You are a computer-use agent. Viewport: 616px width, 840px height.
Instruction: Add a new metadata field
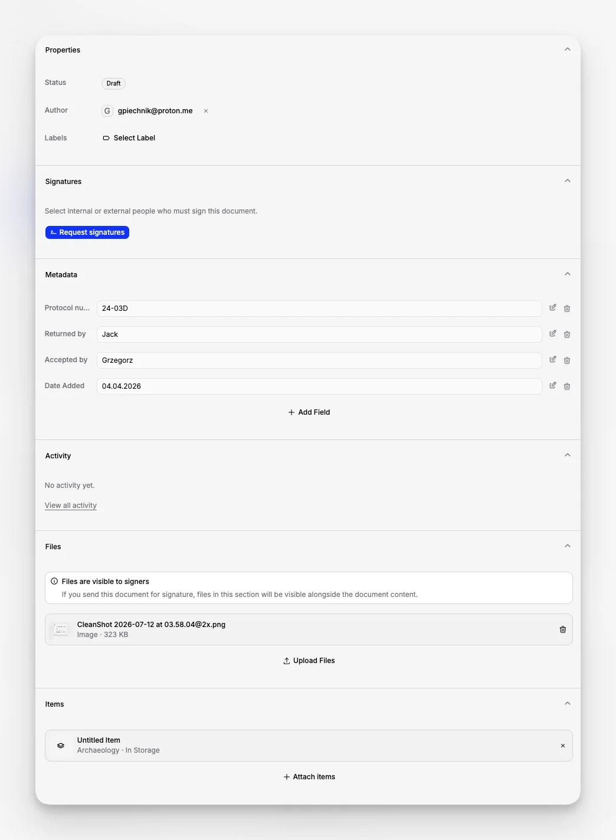[x=309, y=412]
